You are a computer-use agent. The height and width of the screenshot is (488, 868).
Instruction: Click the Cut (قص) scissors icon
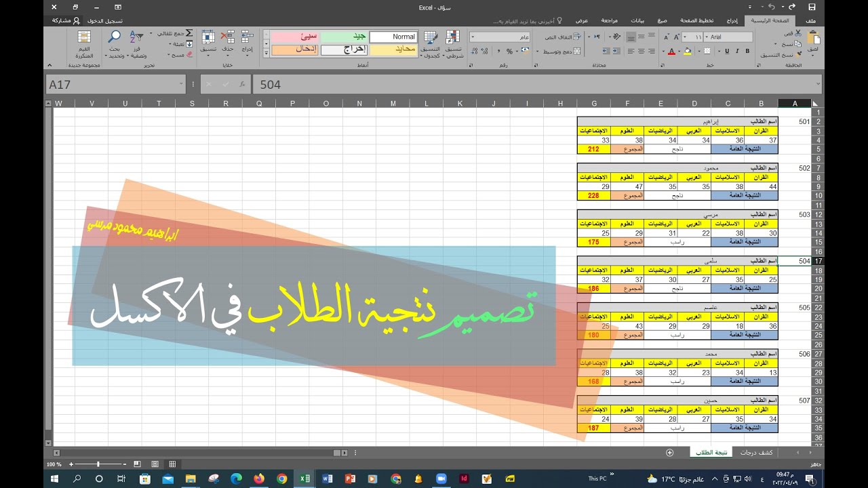799,33
